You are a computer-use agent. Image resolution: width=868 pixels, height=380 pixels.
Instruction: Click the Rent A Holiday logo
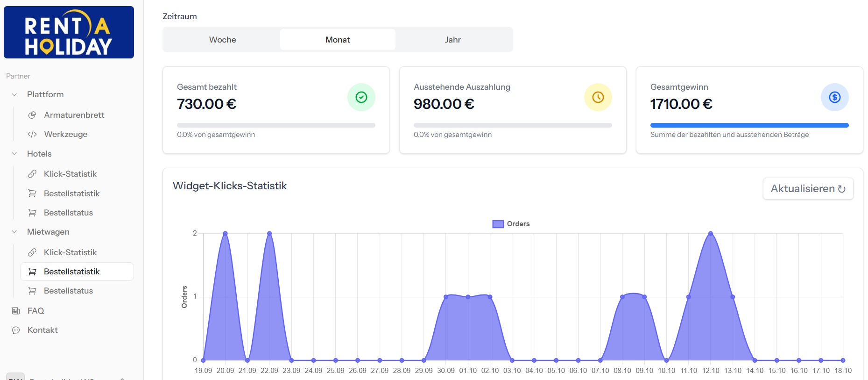pos(69,32)
